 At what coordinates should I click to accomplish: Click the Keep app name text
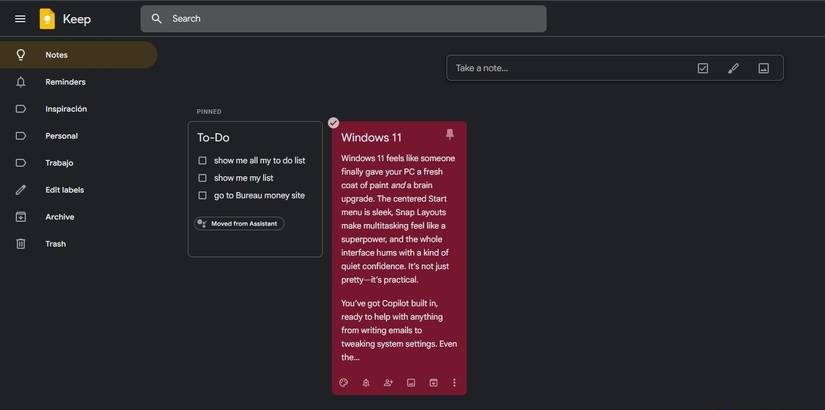pos(77,19)
